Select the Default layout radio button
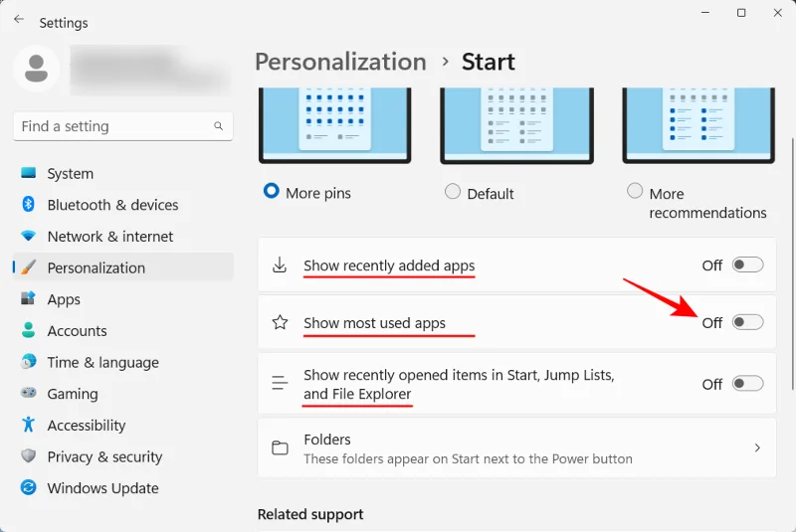The image size is (796, 532). 453,192
